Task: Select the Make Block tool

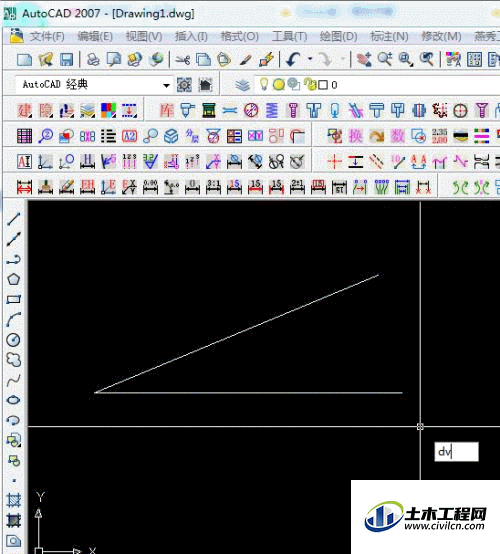Action: (14, 460)
